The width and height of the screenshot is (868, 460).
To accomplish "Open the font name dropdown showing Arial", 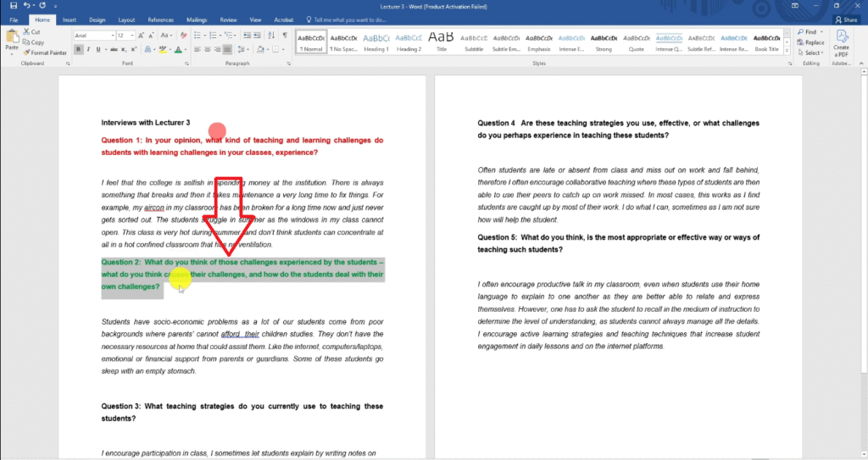I will coord(93,36).
